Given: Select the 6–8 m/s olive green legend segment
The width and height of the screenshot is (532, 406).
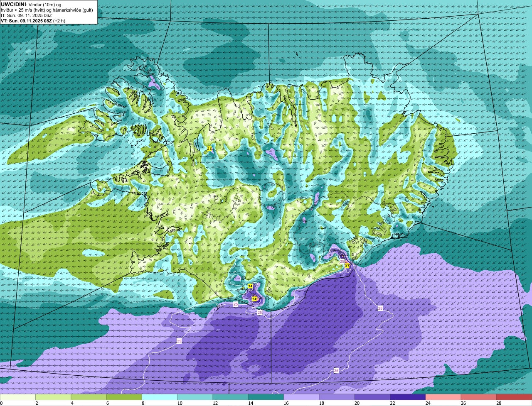Looking at the screenshot, I should click(x=124, y=397).
